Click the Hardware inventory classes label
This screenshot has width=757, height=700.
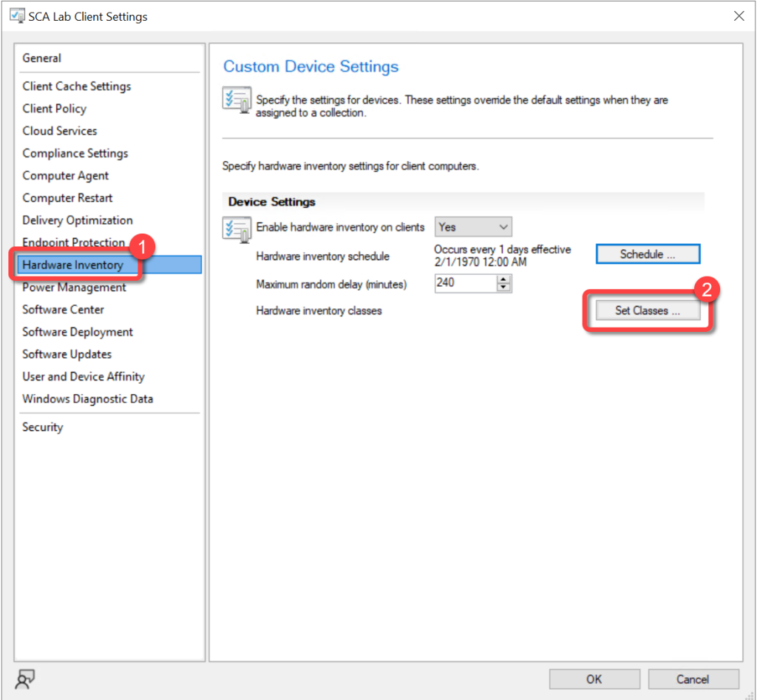[x=319, y=311]
